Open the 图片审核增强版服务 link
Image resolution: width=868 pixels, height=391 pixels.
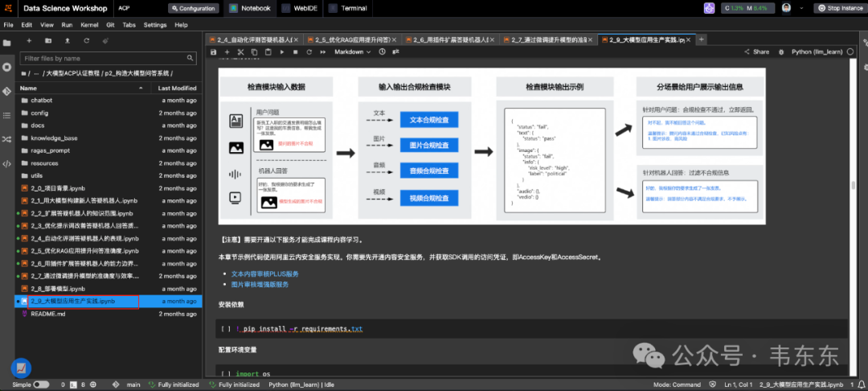(260, 285)
